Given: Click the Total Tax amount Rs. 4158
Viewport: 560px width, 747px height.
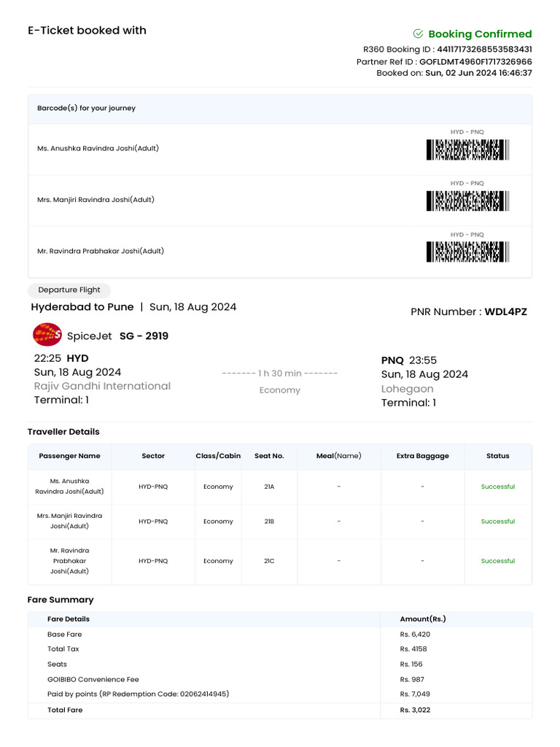Looking at the screenshot, I should click(413, 649).
